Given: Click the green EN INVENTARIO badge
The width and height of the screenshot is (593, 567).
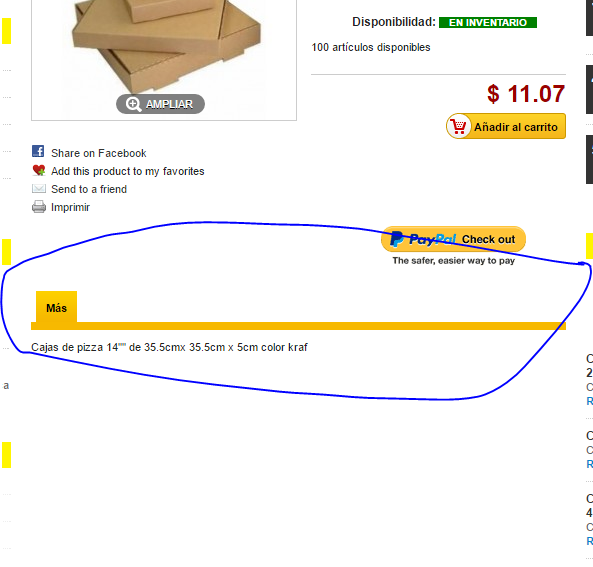Looking at the screenshot, I should tap(488, 23).
